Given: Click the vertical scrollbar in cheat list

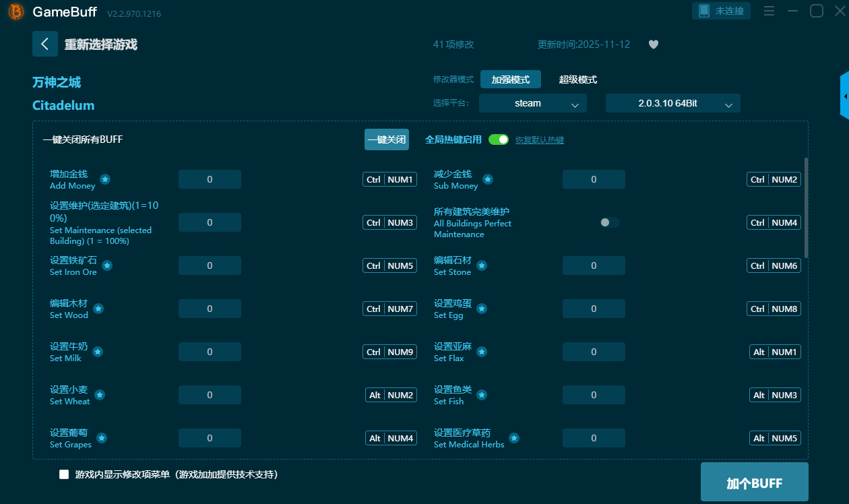Looking at the screenshot, I should (806, 208).
